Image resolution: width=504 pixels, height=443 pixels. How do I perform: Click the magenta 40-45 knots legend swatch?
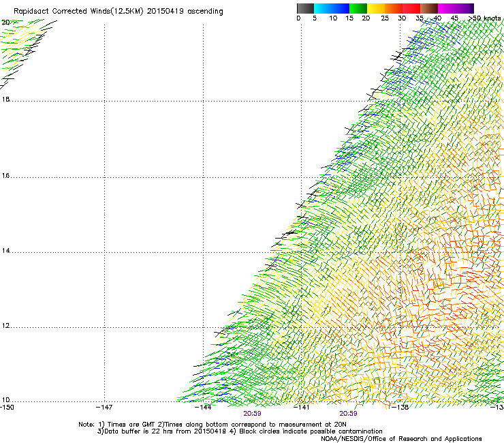447,8
